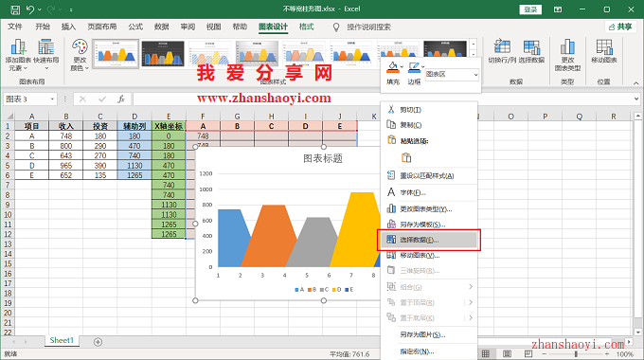Click the Fill (填充) paint bucket icon
The image size is (644, 360).
tap(393, 67)
